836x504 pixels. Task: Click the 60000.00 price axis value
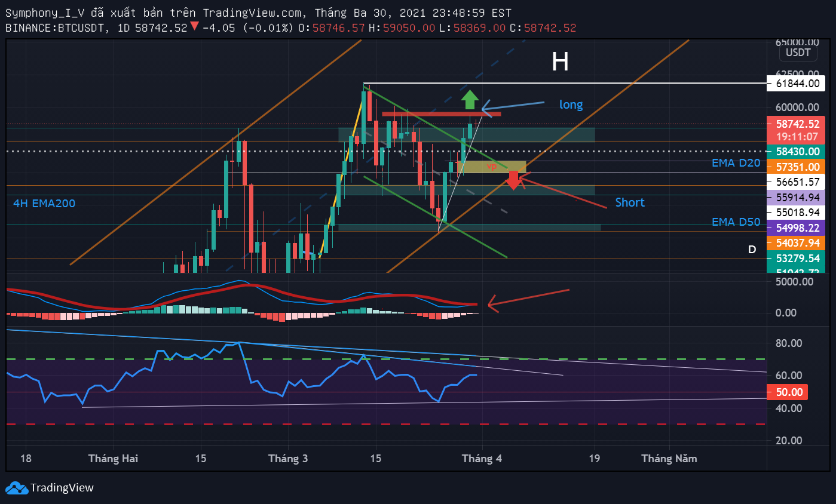point(797,107)
